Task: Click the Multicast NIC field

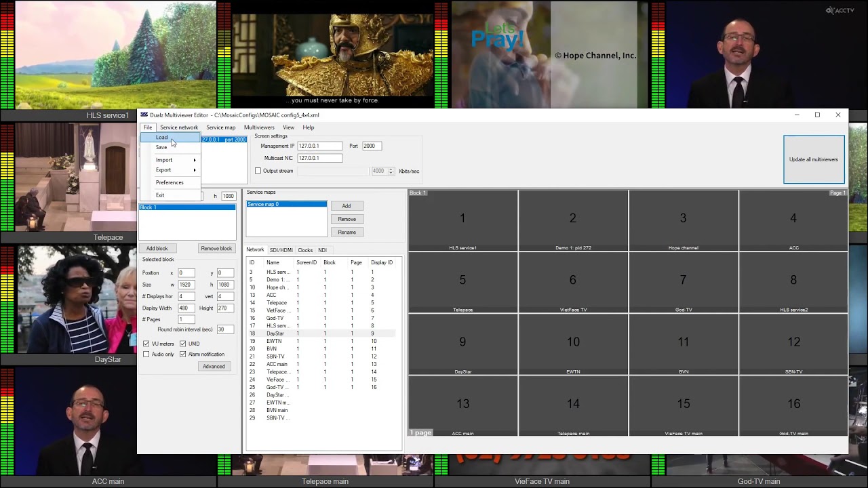Action: pyautogui.click(x=319, y=158)
